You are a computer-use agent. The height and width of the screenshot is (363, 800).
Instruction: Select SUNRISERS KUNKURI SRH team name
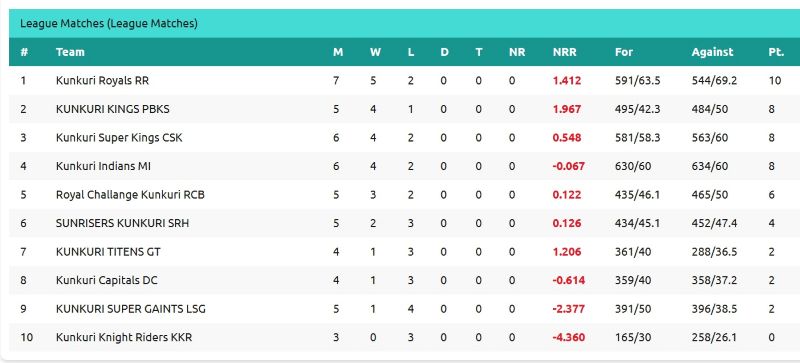pos(122,224)
